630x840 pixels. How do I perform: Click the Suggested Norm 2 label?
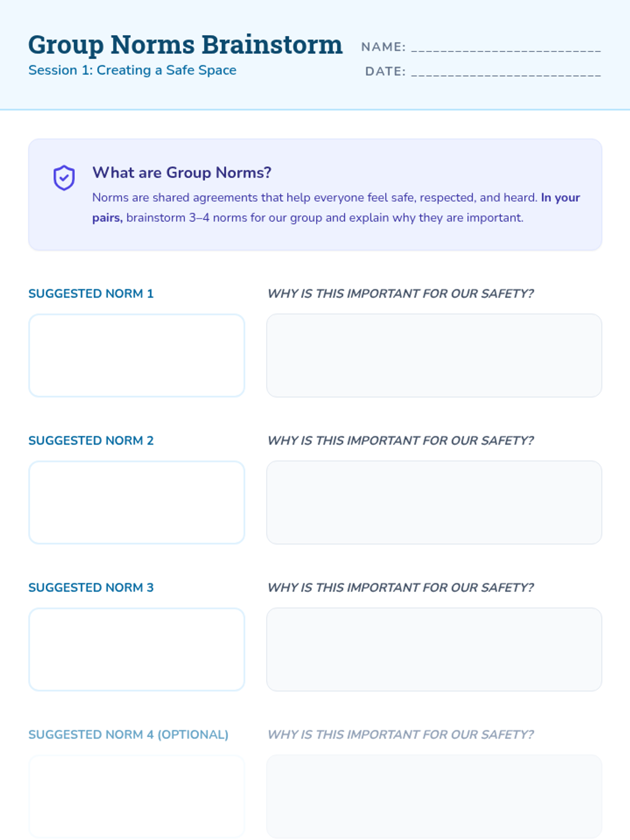point(91,440)
